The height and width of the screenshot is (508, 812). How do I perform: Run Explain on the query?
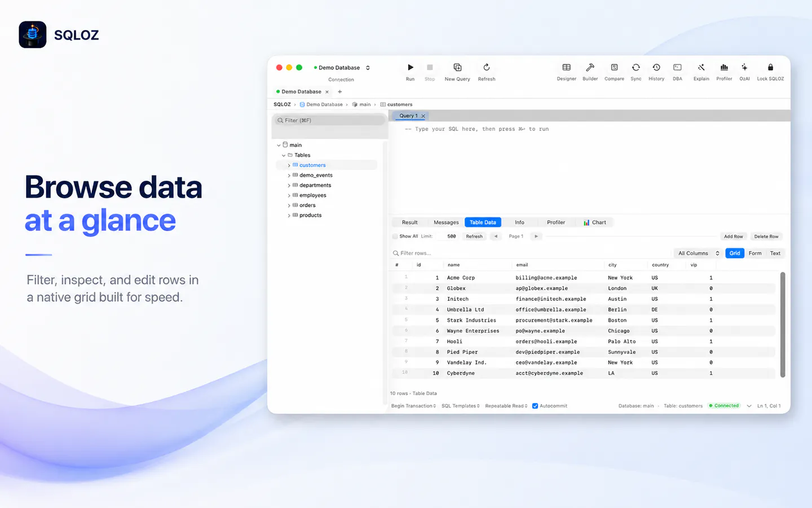701,68
